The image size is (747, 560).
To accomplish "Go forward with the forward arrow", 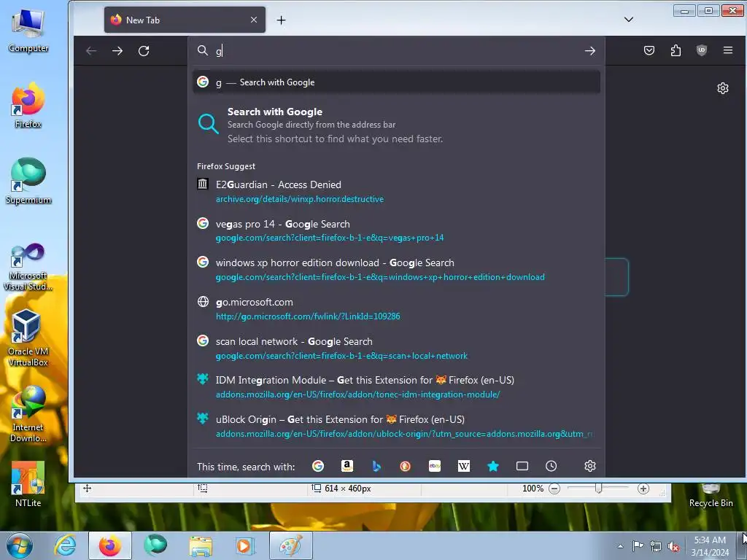I will (117, 51).
